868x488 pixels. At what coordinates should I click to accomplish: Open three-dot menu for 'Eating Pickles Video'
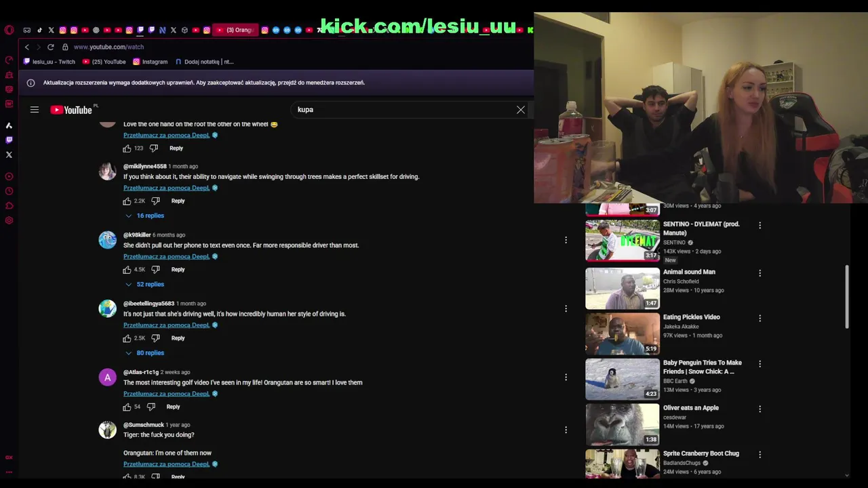[x=759, y=319]
